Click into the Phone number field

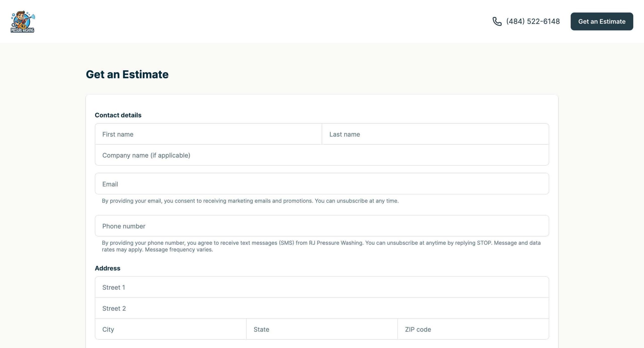(322, 226)
